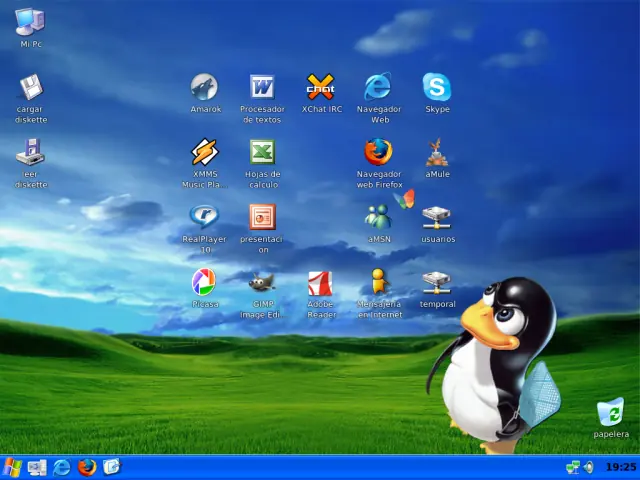
Task: Launch Picasa from the desktop
Action: click(204, 282)
